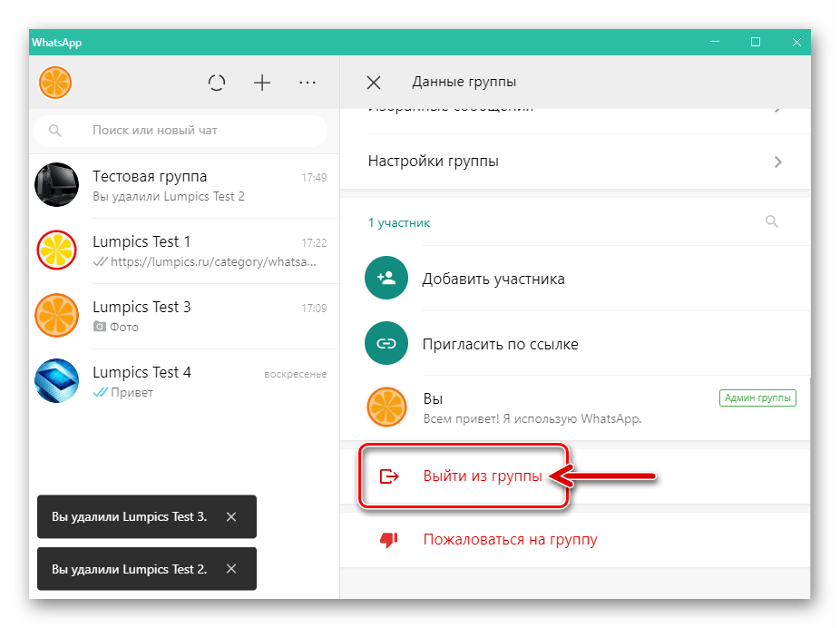This screenshot has height=628, width=840.
Task: Click the blue double-check on Привет
Action: click(x=100, y=392)
